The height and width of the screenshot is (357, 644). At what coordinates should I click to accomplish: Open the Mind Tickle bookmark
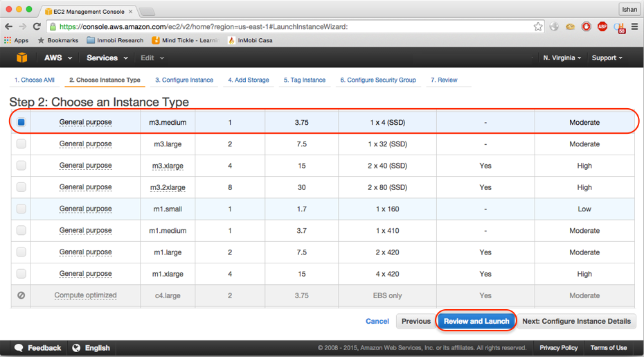tap(186, 40)
